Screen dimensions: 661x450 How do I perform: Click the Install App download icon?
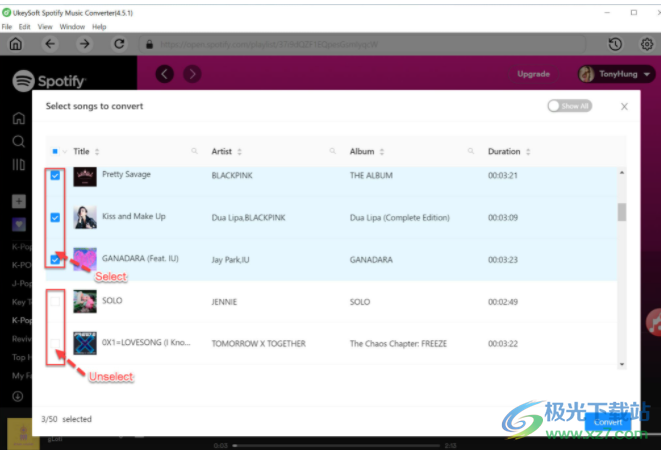18,396
